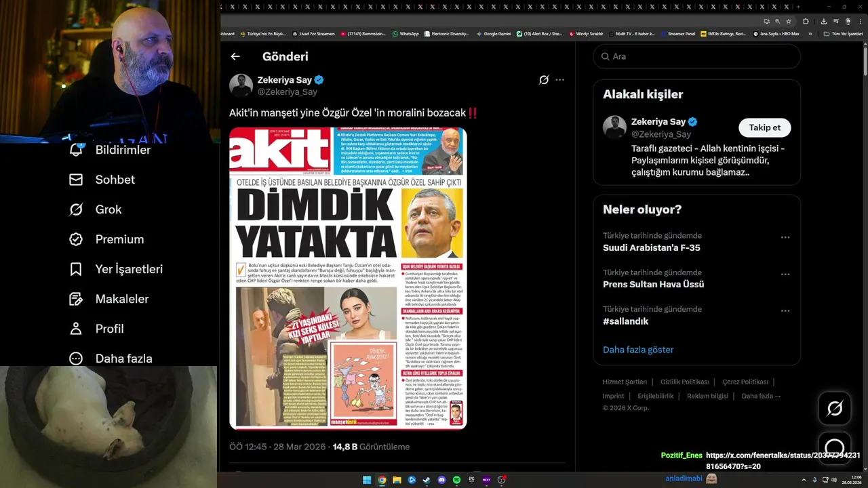The width and height of the screenshot is (868, 488).
Task: Open Makaleler in the sidebar
Action: [108, 299]
